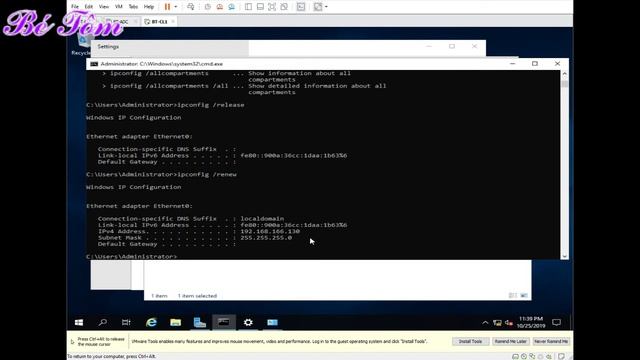The width and height of the screenshot is (640, 360).
Task: Open Task View on the taskbar
Action: point(126,322)
